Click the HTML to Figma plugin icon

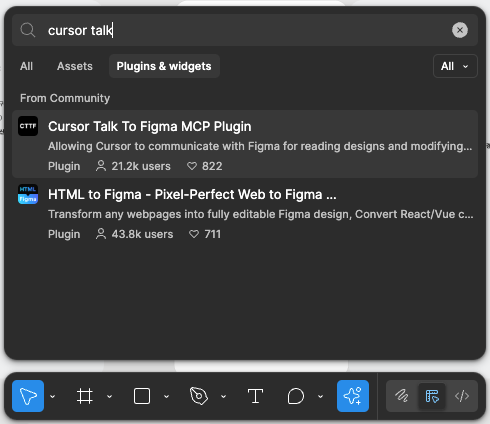(x=28, y=194)
